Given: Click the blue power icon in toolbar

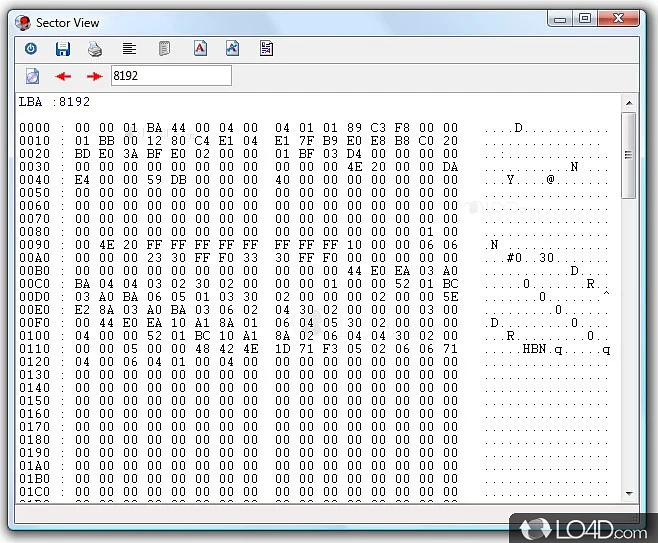Looking at the screenshot, I should click(31, 48).
